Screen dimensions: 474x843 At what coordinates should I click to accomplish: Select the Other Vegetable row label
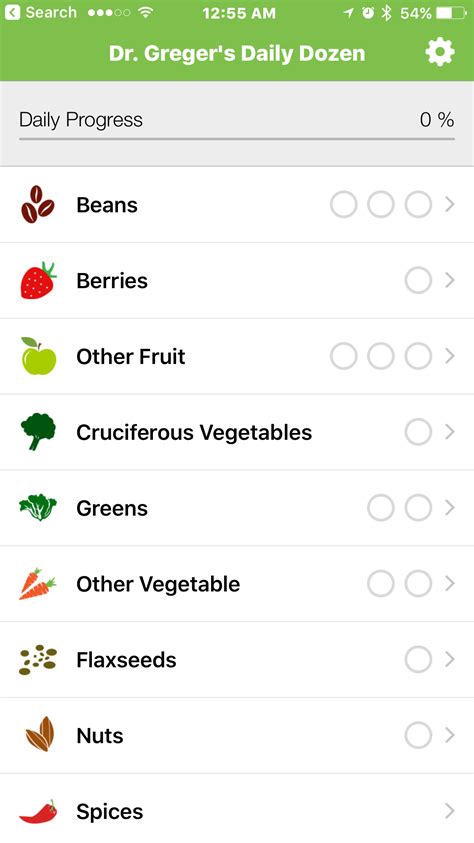coord(158,584)
